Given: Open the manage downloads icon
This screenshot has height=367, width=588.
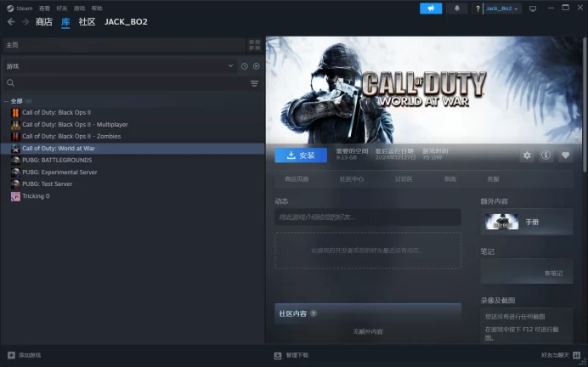Looking at the screenshot, I should coord(278,355).
